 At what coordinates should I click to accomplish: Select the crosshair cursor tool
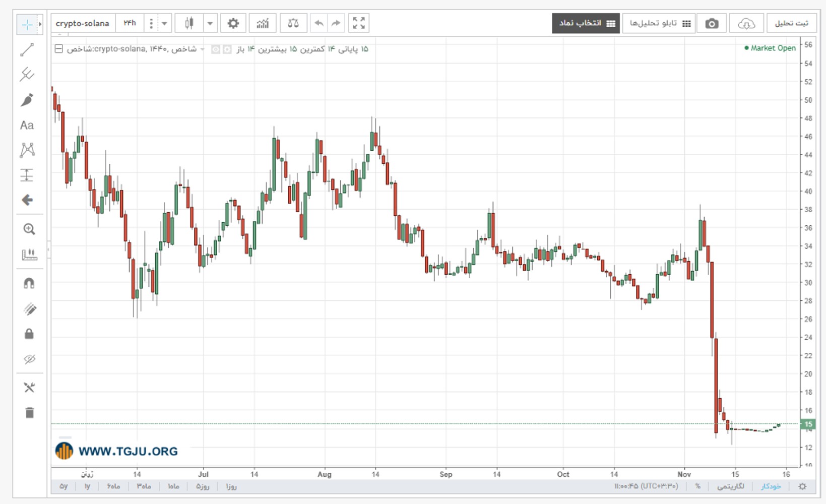click(27, 24)
